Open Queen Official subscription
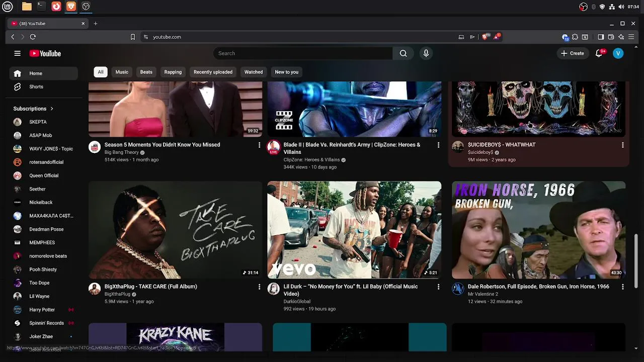The image size is (644, 362). click(43, 175)
